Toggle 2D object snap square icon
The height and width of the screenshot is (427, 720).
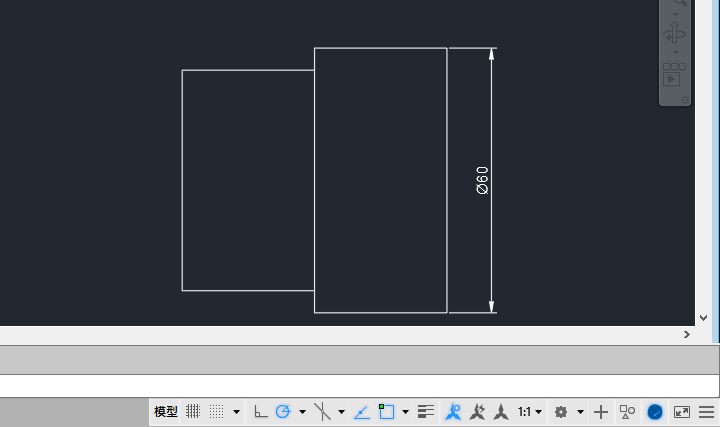click(386, 412)
